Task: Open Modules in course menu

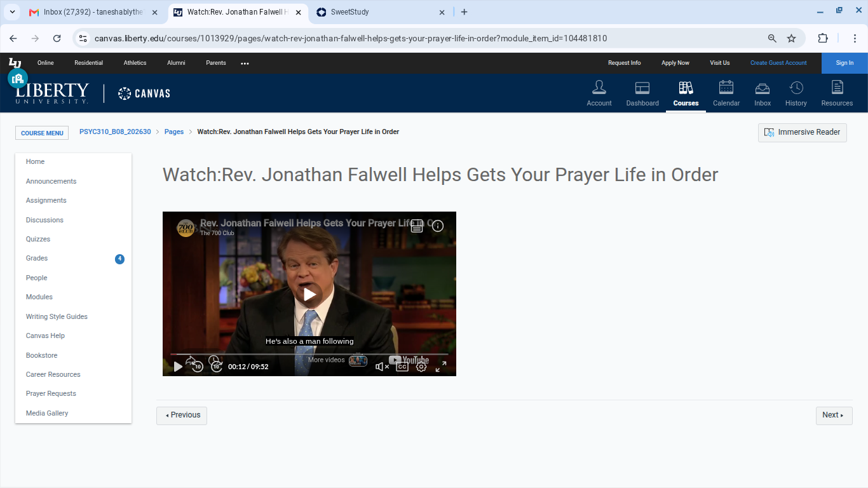Action: pyautogui.click(x=39, y=297)
